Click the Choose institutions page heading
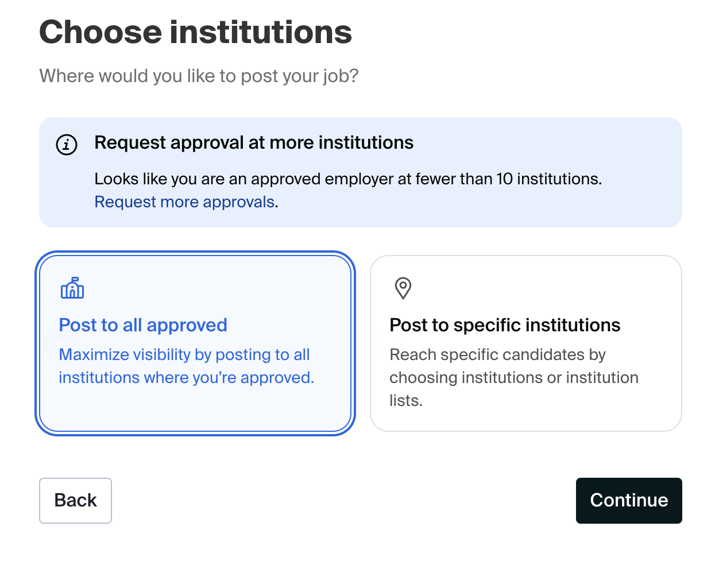The height and width of the screenshot is (588, 719). 195,32
